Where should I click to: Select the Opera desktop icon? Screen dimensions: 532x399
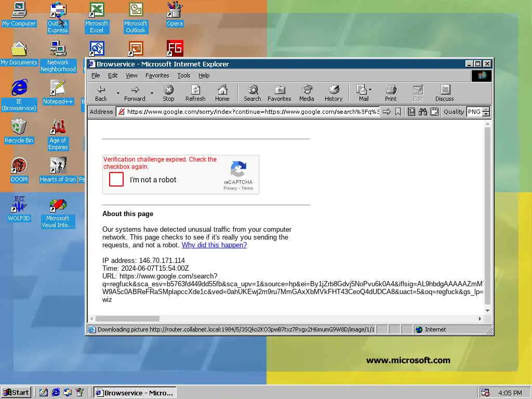click(175, 14)
